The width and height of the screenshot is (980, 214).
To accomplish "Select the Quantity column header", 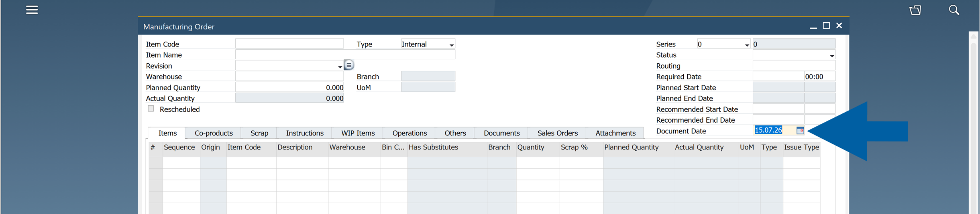I will pyautogui.click(x=538, y=147).
